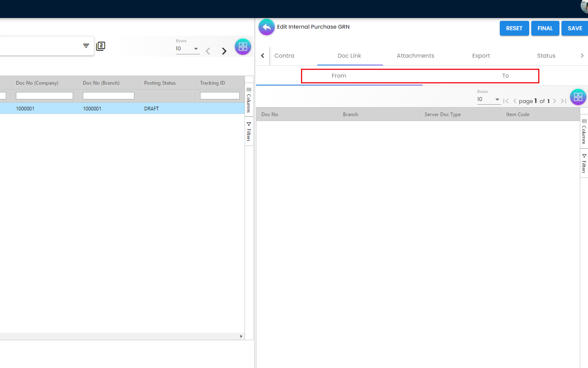Click the FINAL button
The image size is (588, 368).
(545, 28)
